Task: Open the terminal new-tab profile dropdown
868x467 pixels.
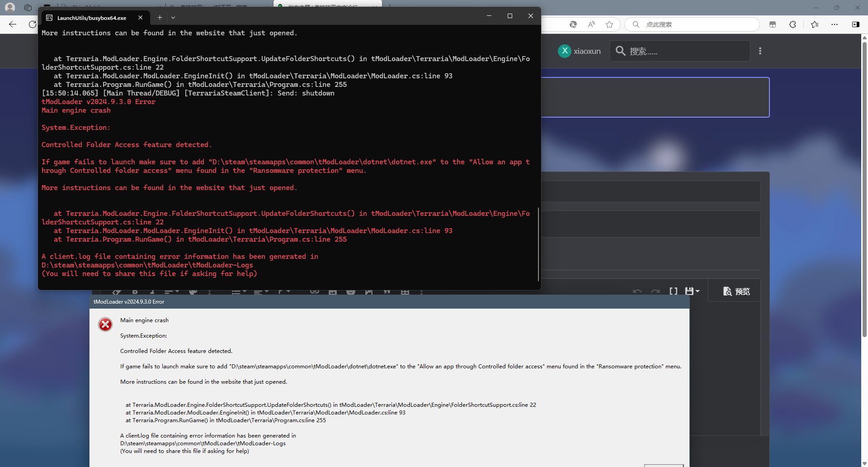Action: pyautogui.click(x=173, y=18)
